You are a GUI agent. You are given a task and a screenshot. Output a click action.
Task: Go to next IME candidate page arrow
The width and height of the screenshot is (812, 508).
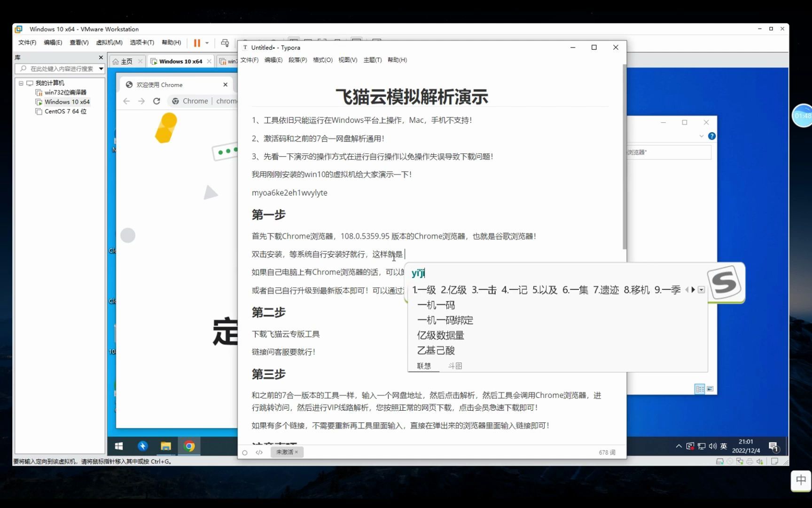(x=693, y=290)
